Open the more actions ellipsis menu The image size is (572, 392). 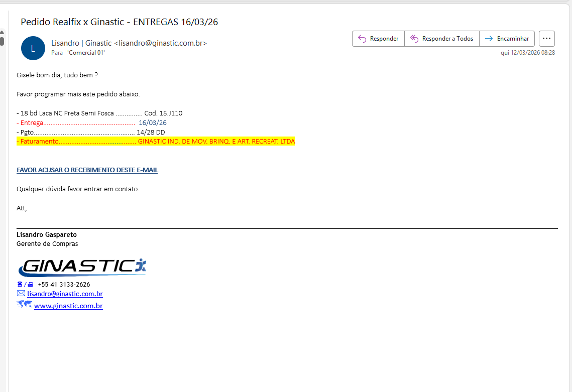coord(546,39)
